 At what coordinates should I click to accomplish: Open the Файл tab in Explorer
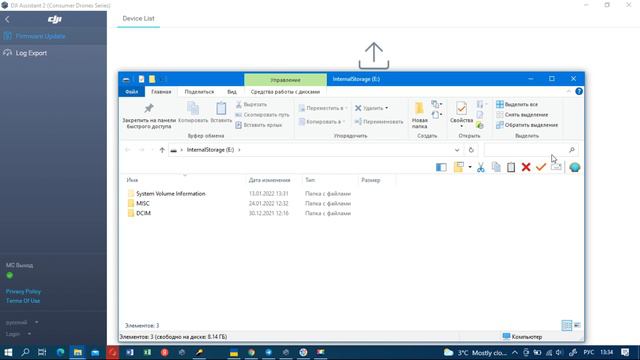[x=131, y=92]
